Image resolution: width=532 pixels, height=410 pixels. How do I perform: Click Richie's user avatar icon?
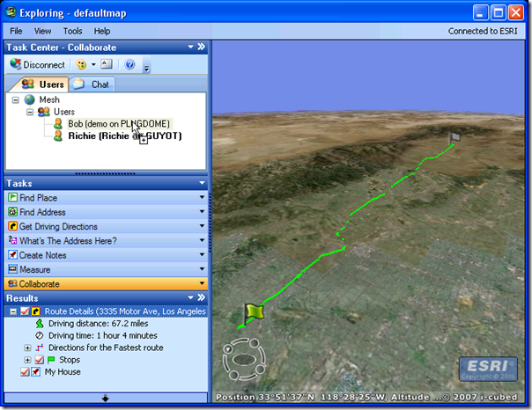[x=58, y=135]
